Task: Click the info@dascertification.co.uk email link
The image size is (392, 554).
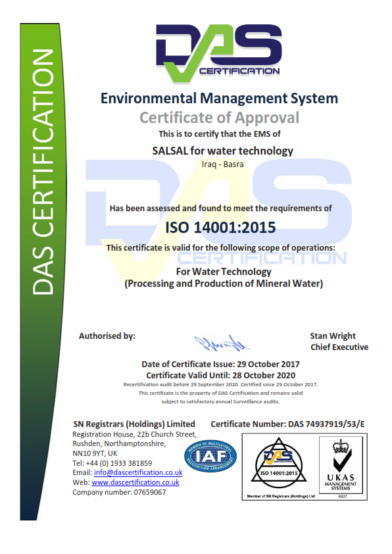Action: (138, 472)
